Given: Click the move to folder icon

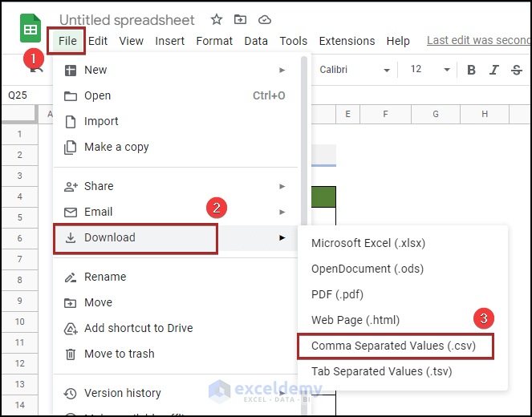Looking at the screenshot, I should click(240, 20).
